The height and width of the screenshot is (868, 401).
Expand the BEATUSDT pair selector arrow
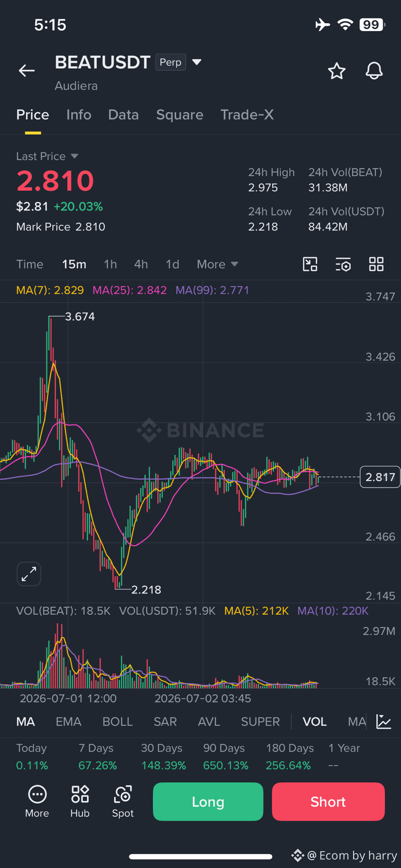tap(197, 62)
